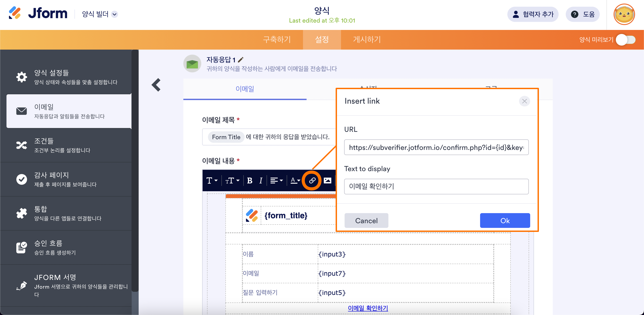This screenshot has width=644, height=315.
Task: Close the Insert link dialog
Action: click(524, 101)
